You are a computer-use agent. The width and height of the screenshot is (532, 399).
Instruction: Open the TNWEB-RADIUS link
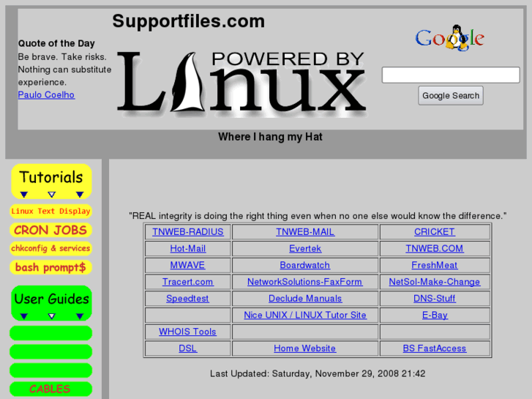(187, 231)
